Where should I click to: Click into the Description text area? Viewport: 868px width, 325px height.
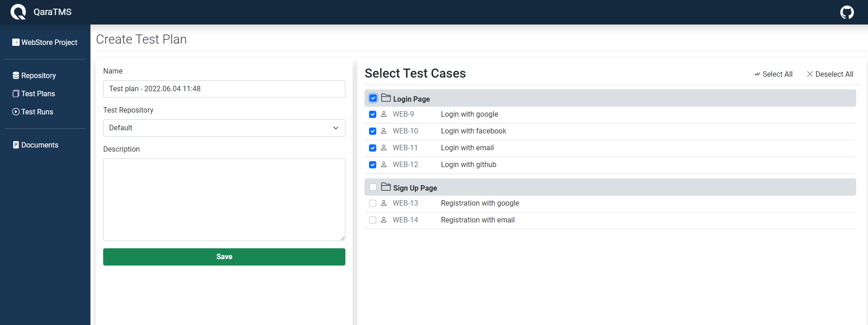point(224,199)
